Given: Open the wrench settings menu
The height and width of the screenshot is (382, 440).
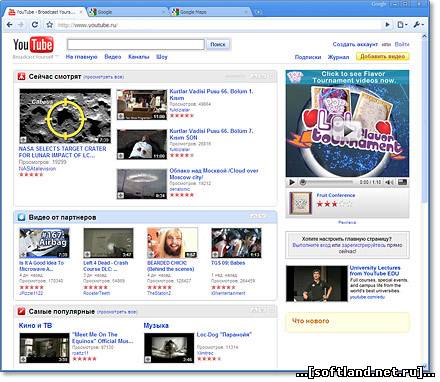Looking at the screenshot, I should click(x=418, y=25).
